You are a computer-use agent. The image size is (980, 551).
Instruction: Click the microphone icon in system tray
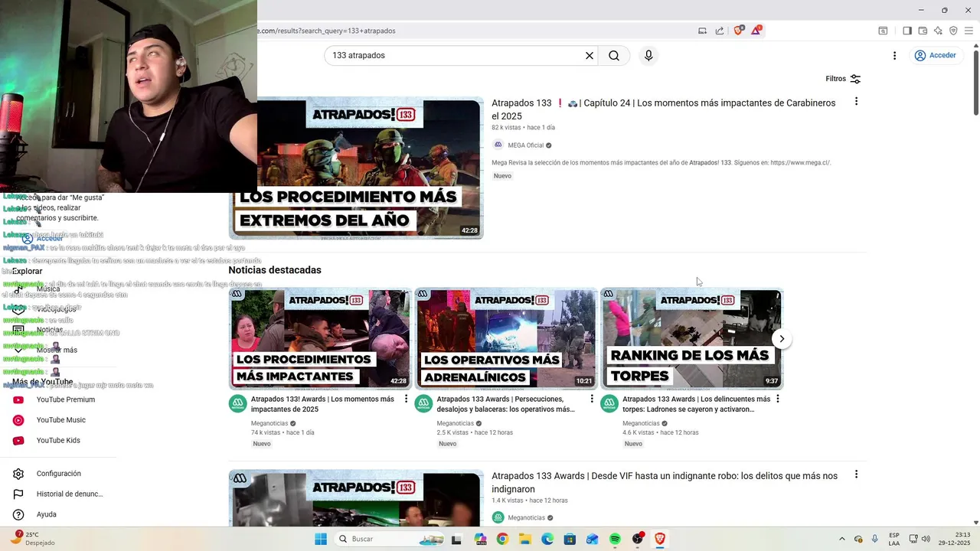875,539
